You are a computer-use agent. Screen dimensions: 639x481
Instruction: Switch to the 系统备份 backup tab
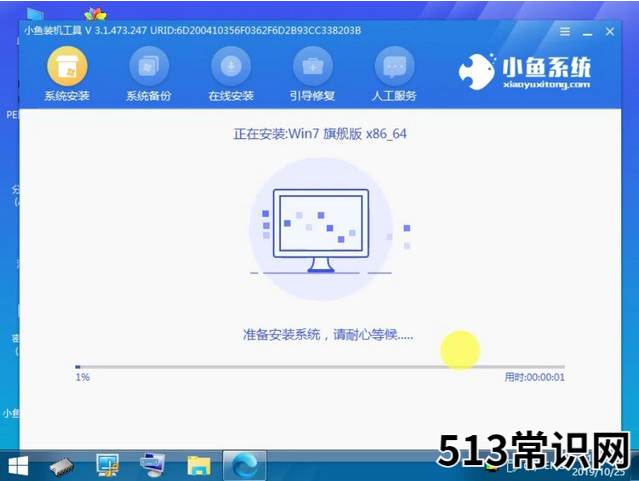tap(149, 74)
